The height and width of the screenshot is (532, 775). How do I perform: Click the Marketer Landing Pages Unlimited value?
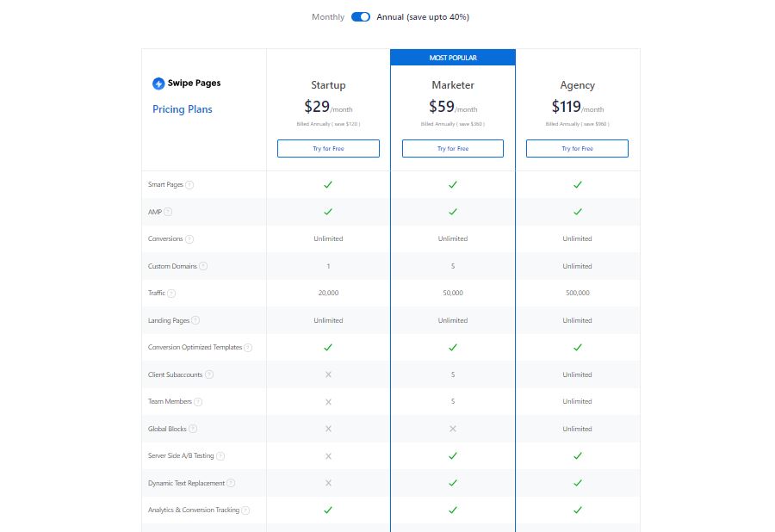point(453,320)
